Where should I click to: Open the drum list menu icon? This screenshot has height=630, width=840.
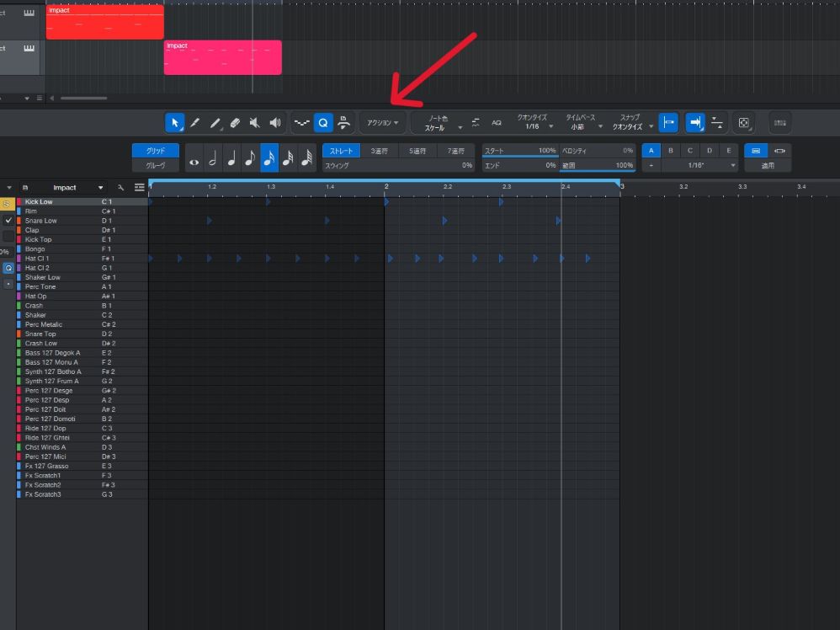pos(139,188)
